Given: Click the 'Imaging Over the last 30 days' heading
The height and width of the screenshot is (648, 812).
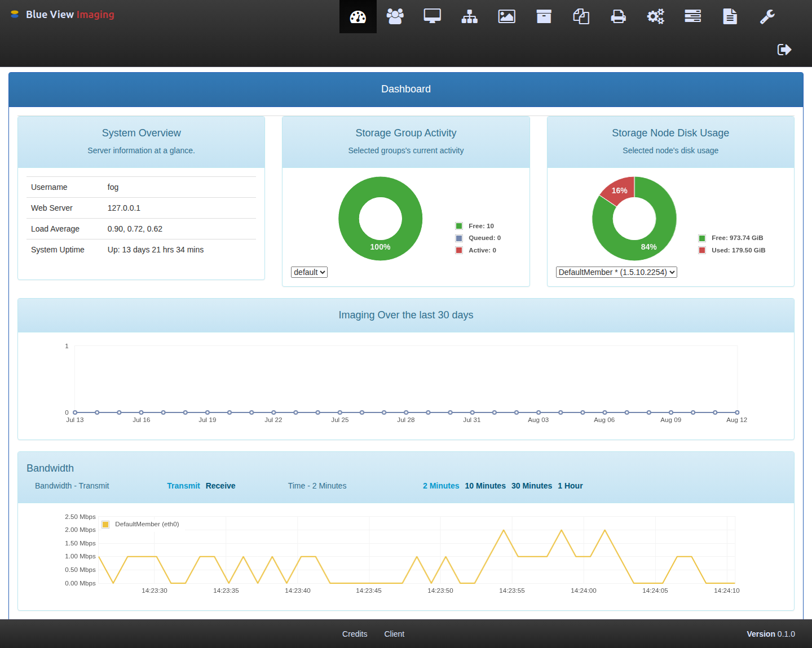Looking at the screenshot, I should (x=406, y=315).
